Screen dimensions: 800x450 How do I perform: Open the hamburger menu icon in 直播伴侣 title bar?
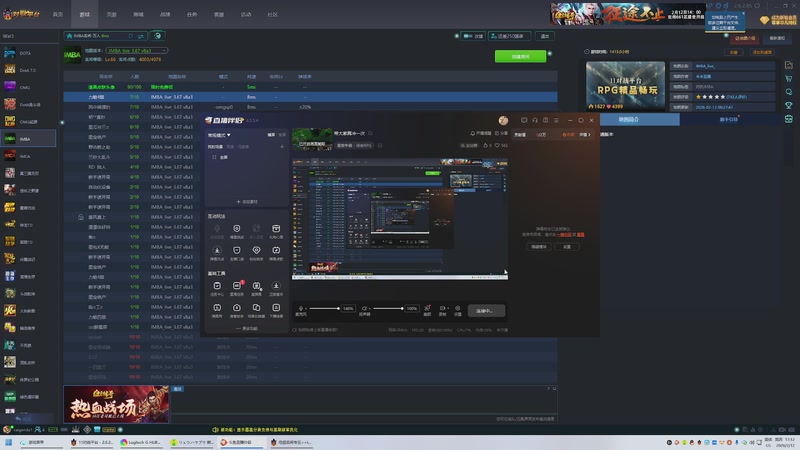click(x=556, y=120)
